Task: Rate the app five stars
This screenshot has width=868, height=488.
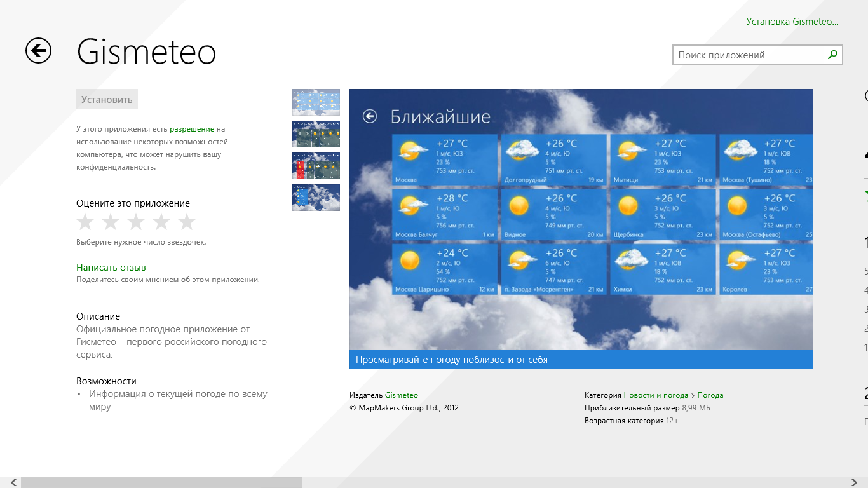Action: (187, 222)
